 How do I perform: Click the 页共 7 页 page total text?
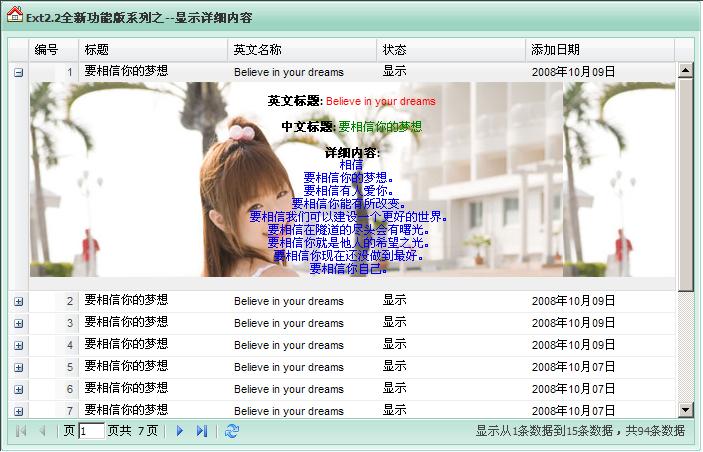(133, 431)
